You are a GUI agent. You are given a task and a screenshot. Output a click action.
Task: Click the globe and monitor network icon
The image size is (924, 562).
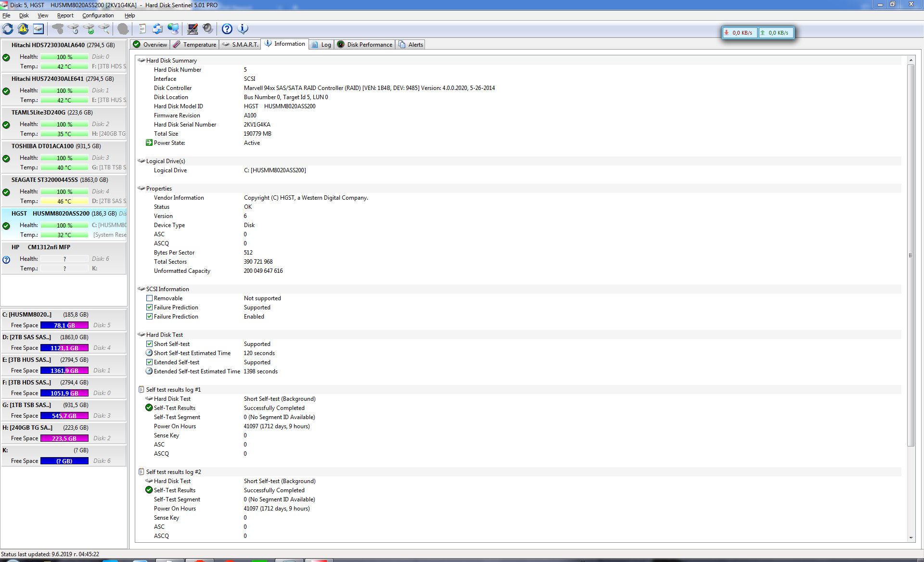pos(173,29)
